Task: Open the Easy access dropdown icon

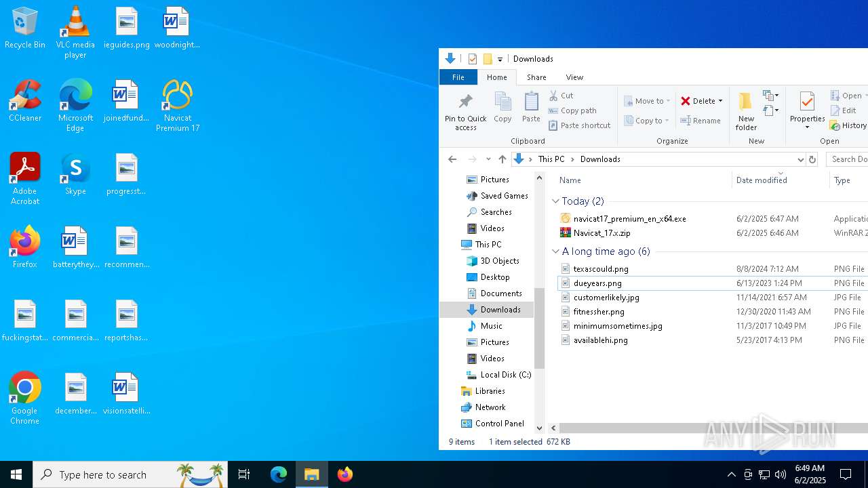Action: [770, 110]
